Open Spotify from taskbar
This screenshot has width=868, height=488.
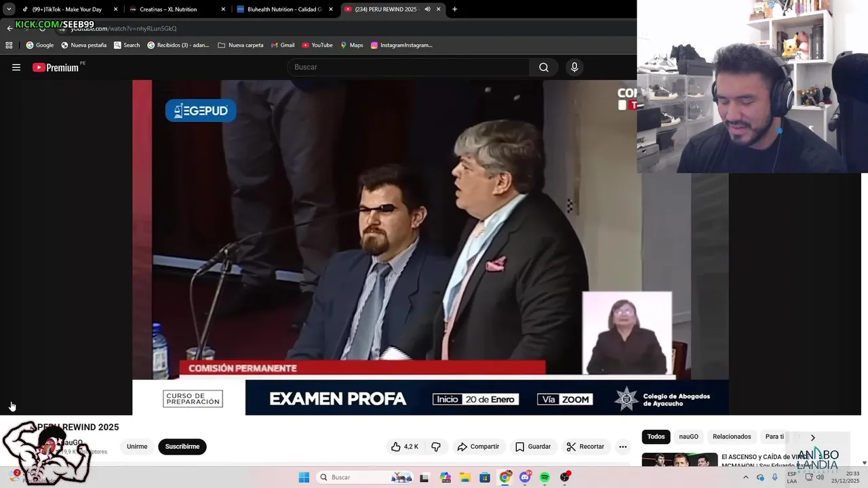pos(545,477)
